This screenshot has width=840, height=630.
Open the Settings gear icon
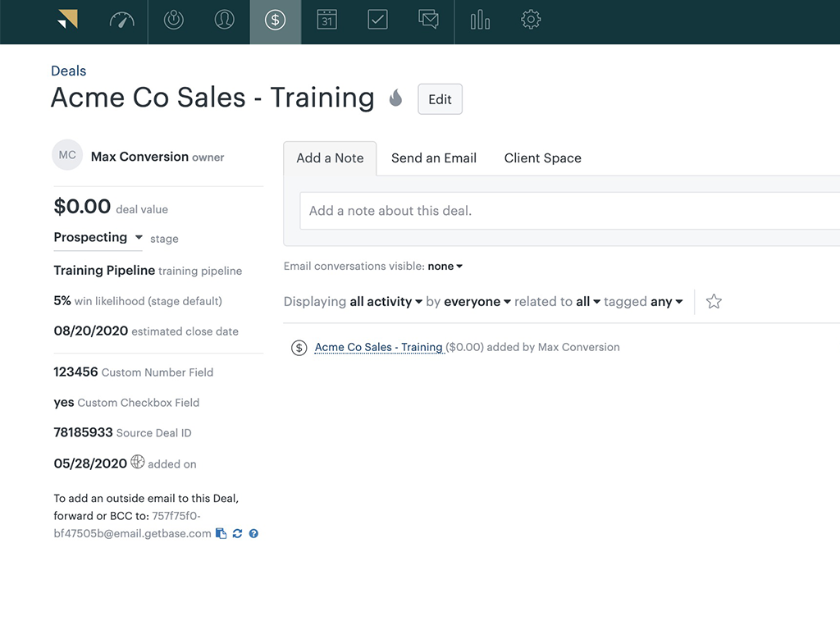531,21
